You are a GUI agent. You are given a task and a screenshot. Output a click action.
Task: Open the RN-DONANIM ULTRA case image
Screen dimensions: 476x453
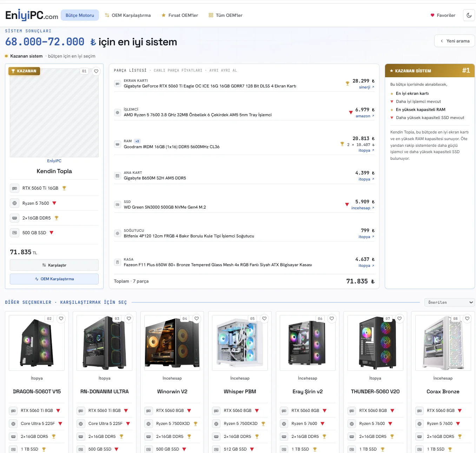click(x=104, y=343)
